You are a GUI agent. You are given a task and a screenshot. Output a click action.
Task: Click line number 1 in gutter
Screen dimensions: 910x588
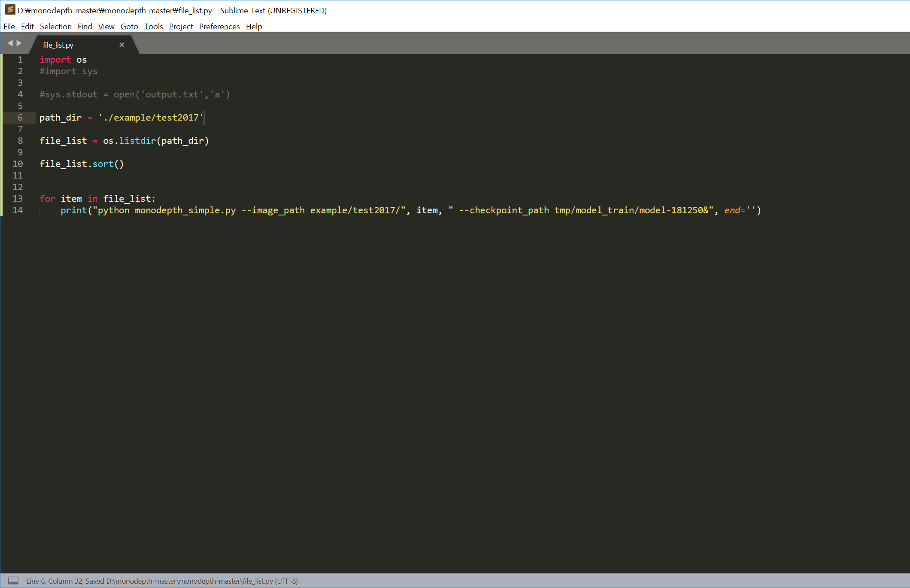(x=20, y=60)
